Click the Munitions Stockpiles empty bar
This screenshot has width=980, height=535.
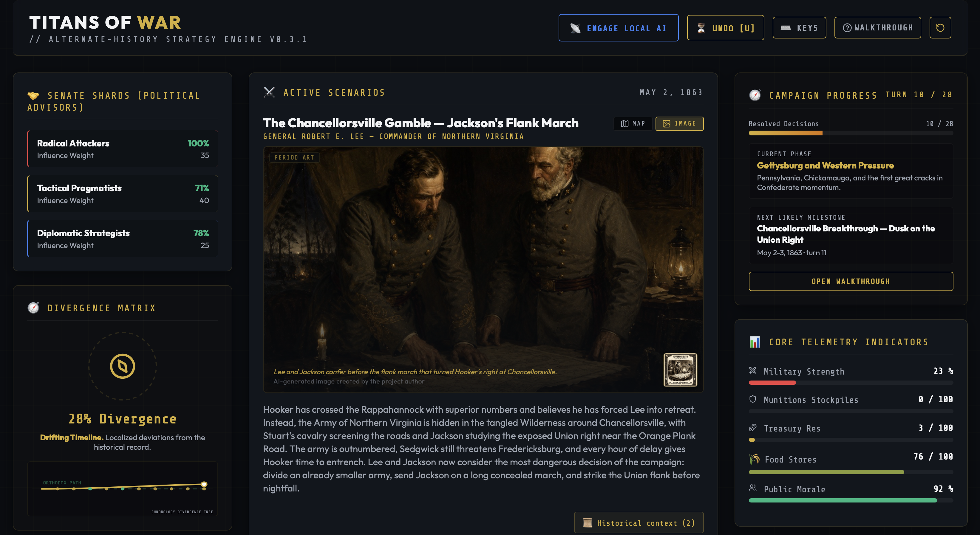tap(851, 411)
